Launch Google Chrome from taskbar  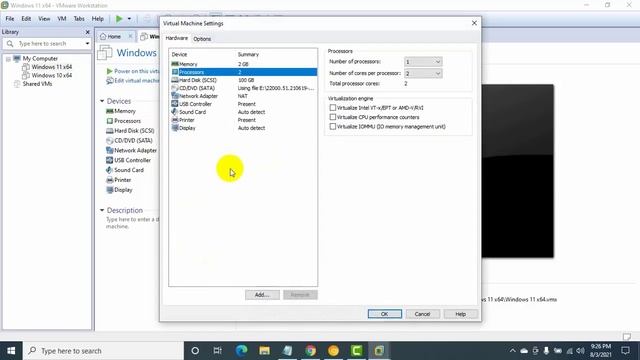311,351
